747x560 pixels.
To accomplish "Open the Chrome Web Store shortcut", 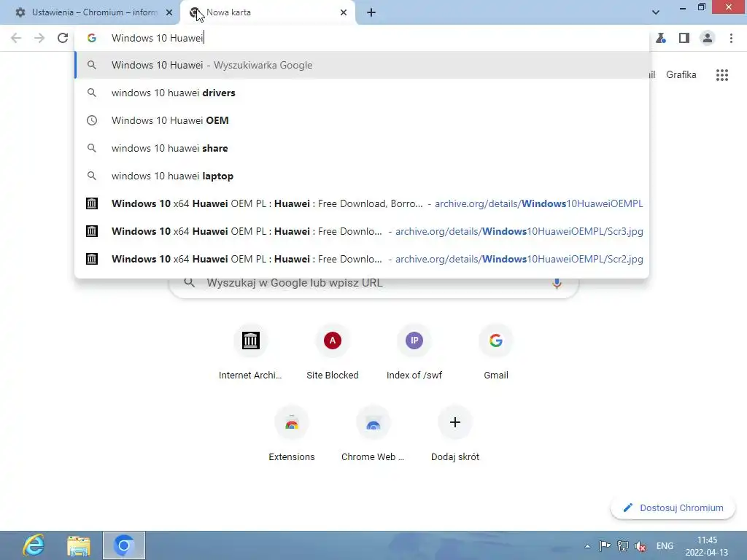I will (x=373, y=435).
